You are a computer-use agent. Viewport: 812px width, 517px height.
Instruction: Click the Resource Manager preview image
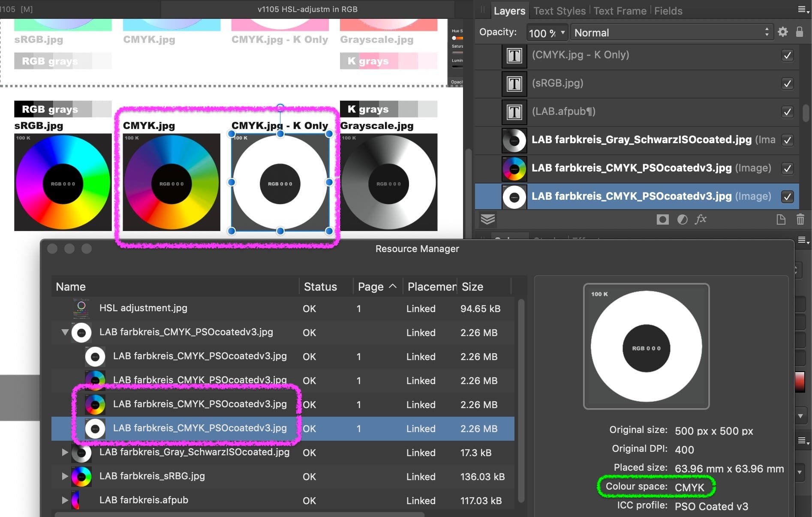(x=646, y=346)
